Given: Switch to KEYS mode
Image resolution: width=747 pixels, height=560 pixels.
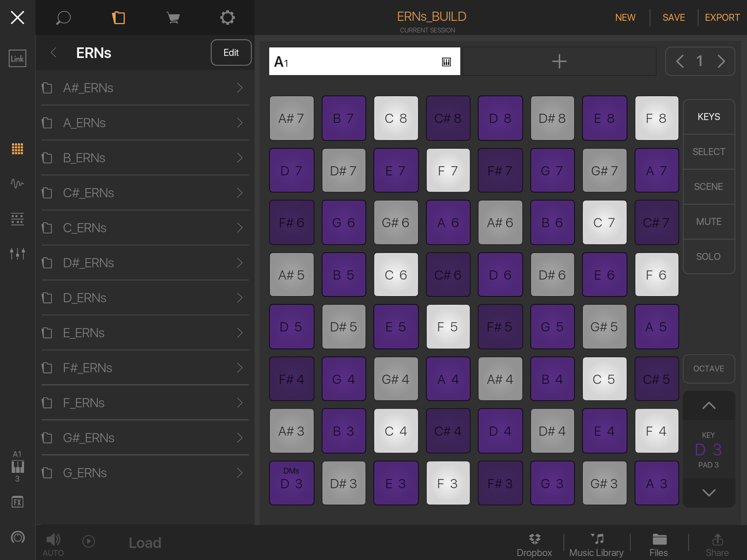Looking at the screenshot, I should pyautogui.click(x=709, y=117).
